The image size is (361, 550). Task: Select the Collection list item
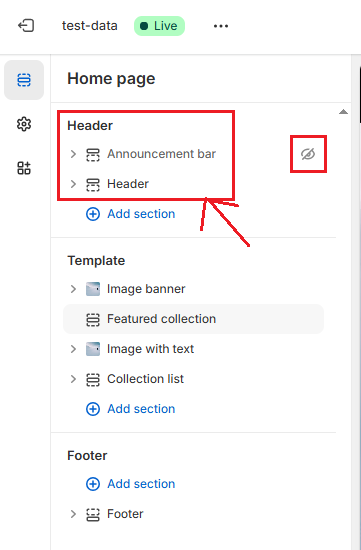pos(193,379)
